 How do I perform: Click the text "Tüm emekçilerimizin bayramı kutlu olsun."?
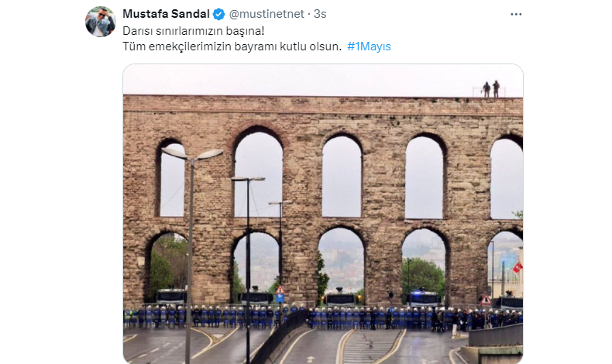tap(232, 46)
